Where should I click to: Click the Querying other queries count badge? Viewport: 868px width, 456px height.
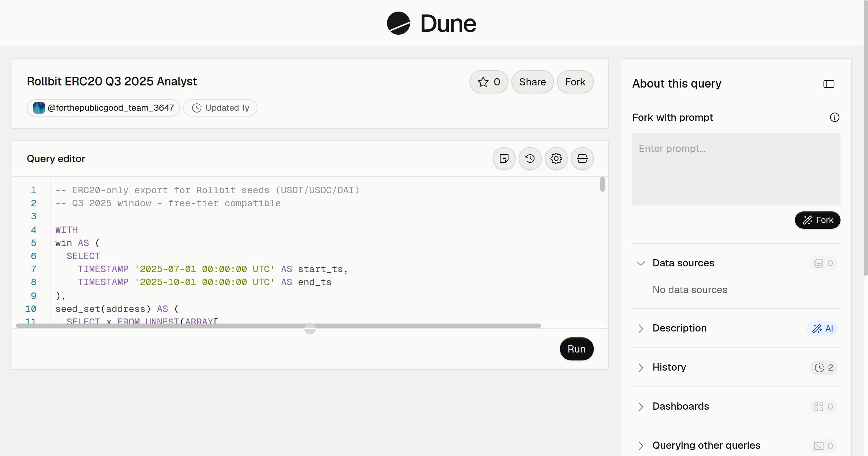[824, 446]
